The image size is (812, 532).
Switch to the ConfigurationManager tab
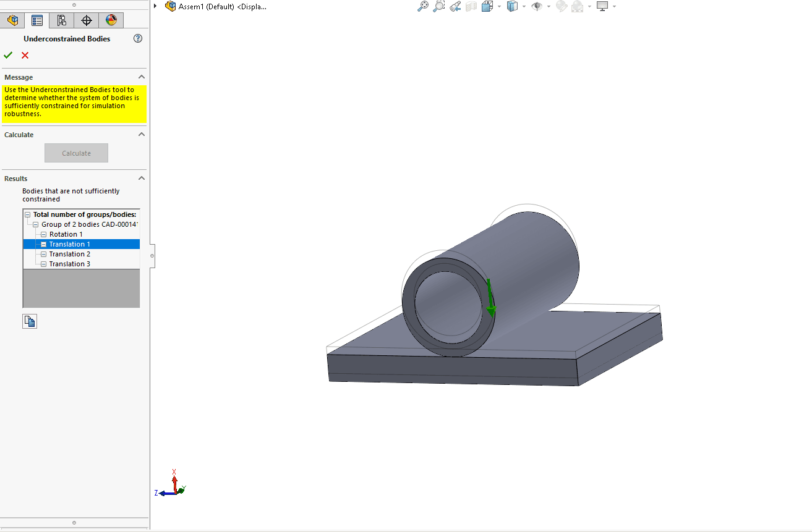click(62, 20)
